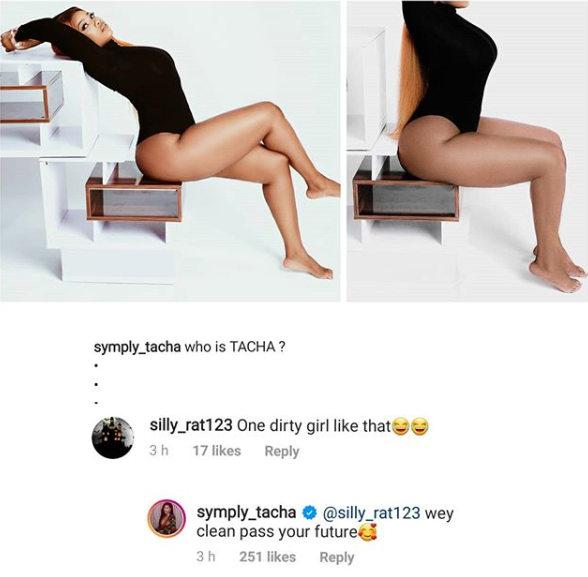Open symply_tacha's round profile avatar
This screenshot has height=577, width=588.
166,518
